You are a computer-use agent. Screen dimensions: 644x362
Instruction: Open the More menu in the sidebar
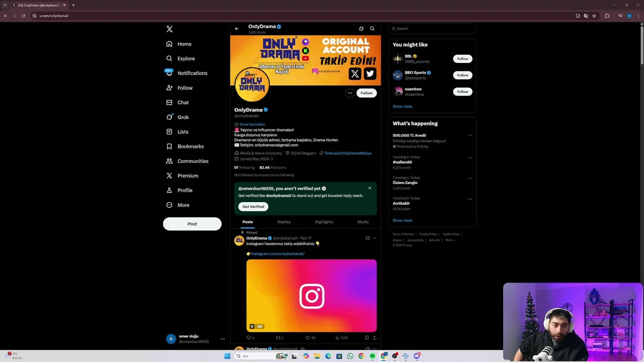tap(178, 205)
